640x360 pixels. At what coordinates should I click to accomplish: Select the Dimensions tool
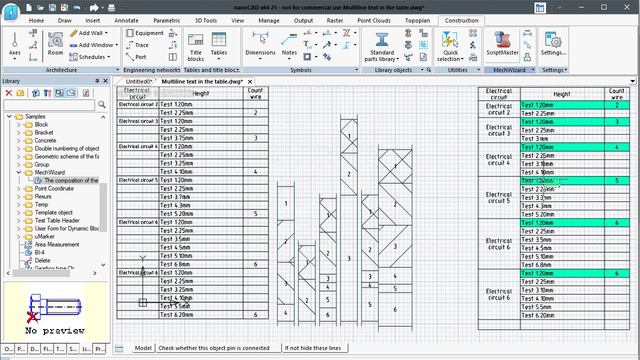tap(260, 46)
